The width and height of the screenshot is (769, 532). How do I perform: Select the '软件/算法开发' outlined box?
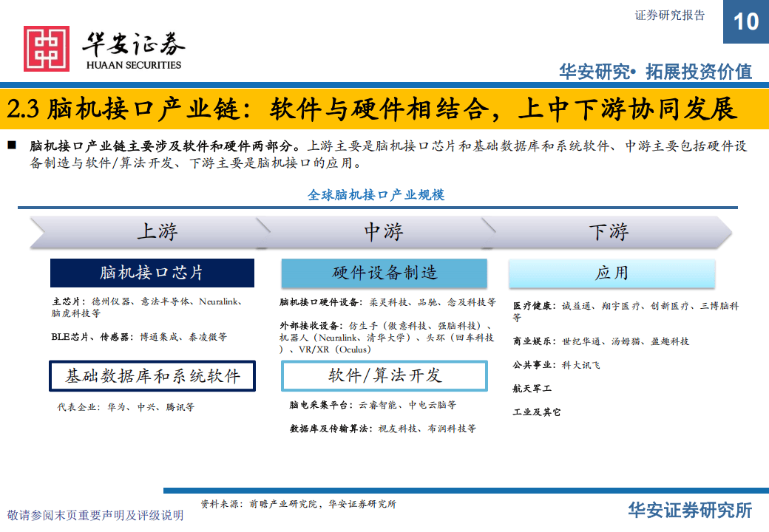pos(384,376)
